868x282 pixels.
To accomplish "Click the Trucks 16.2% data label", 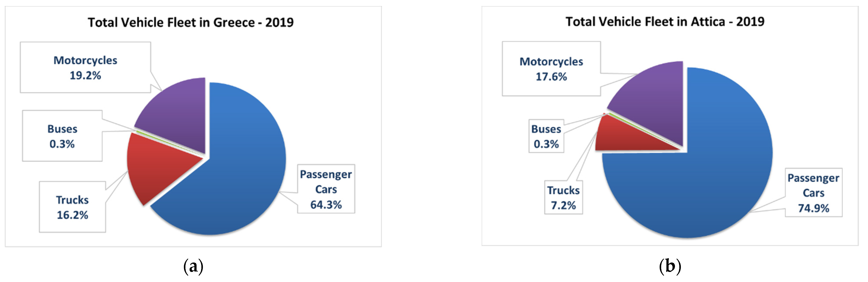I will 72,207.
